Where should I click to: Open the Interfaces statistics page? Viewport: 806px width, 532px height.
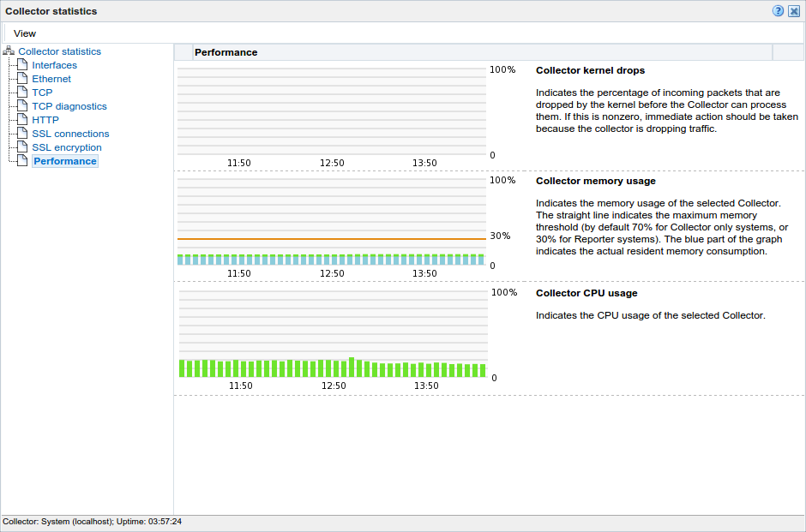coord(55,65)
